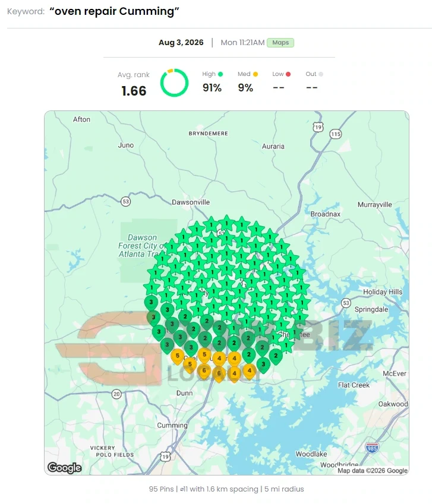Click the Afton map label
432x504 pixels.
[81, 119]
